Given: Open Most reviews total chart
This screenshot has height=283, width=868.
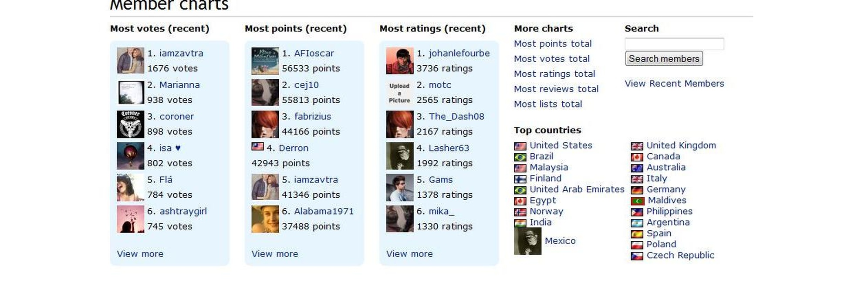Looking at the screenshot, I should [556, 89].
